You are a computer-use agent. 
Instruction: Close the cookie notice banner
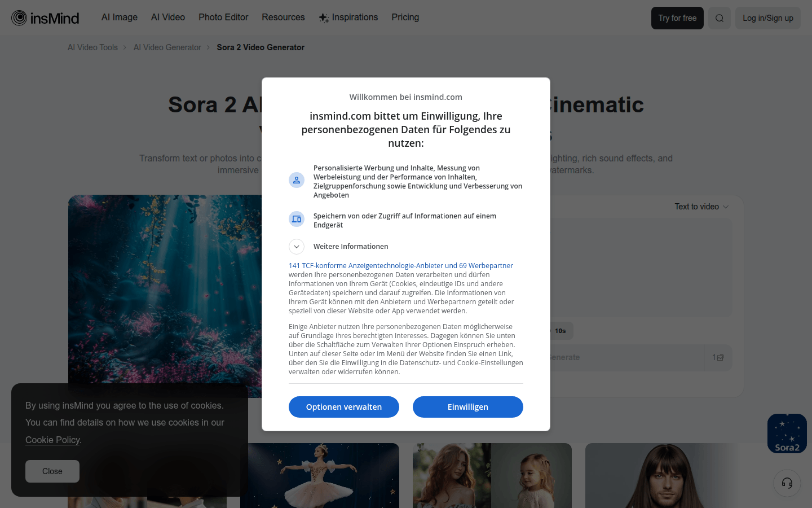[52, 471]
